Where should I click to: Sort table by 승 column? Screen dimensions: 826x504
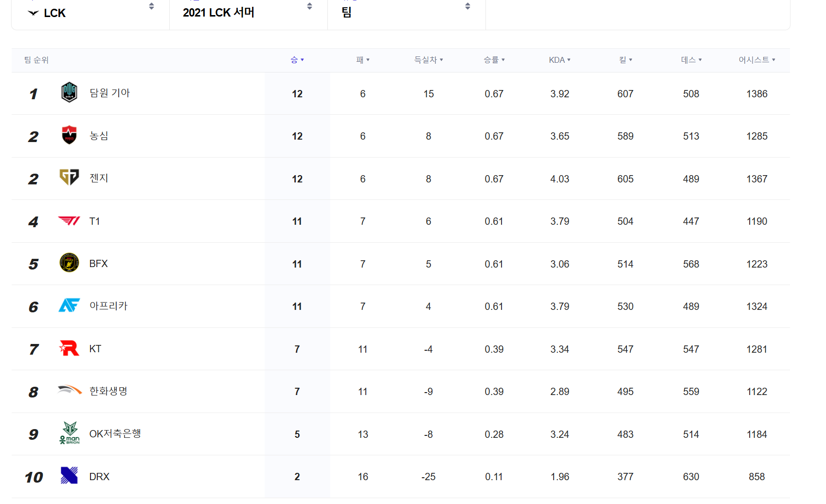[x=297, y=60]
